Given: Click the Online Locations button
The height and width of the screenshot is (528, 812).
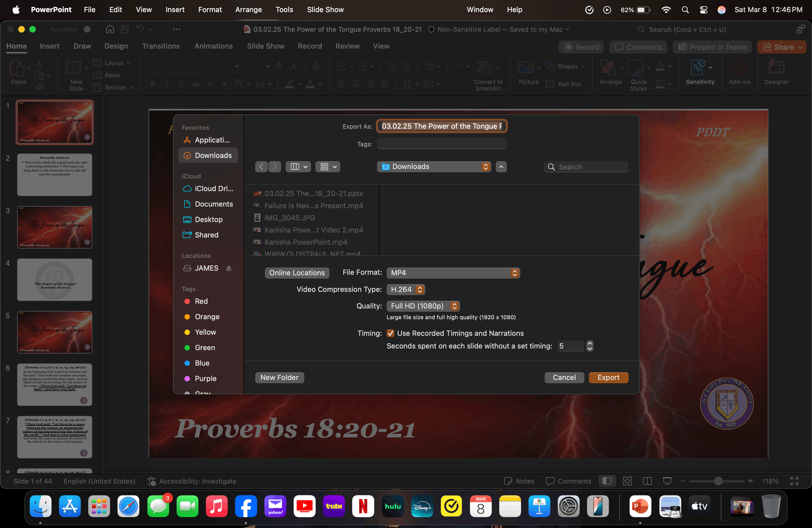Looking at the screenshot, I should (x=297, y=273).
